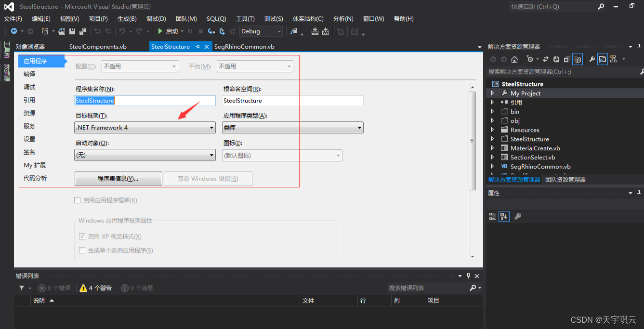644x329 pixels.
Task: Toggle Preview Selected Items in Solution Explorer
Action: coord(603,59)
